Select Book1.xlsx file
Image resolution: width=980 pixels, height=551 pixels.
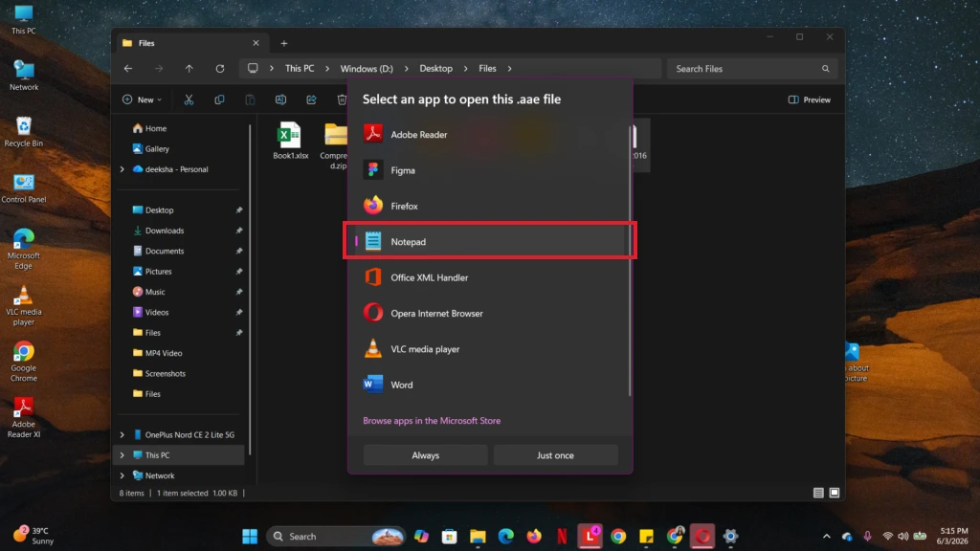click(290, 141)
